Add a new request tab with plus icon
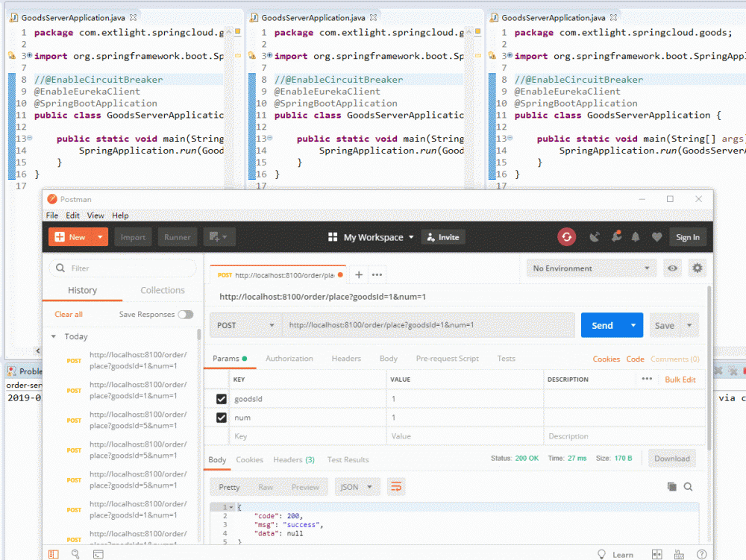The width and height of the screenshot is (746, 560). coord(359,275)
